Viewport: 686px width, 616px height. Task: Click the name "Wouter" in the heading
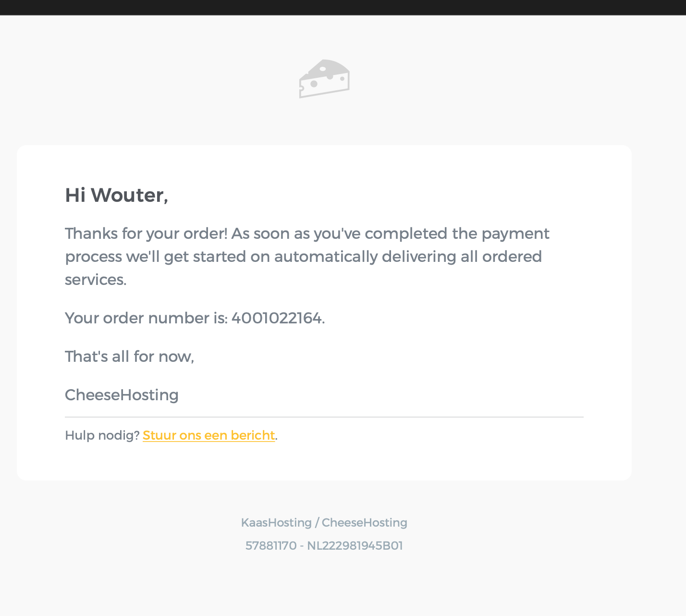[128, 195]
